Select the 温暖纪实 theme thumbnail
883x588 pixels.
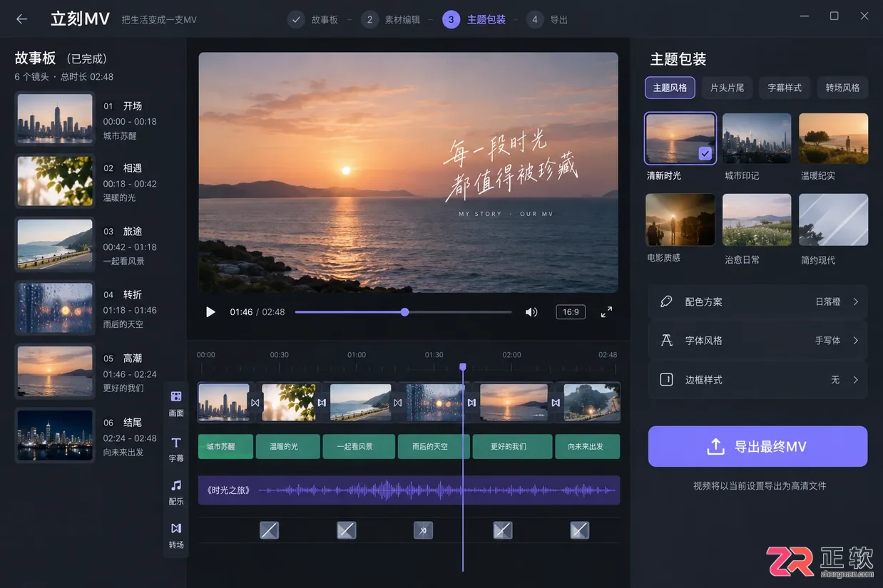(x=833, y=138)
